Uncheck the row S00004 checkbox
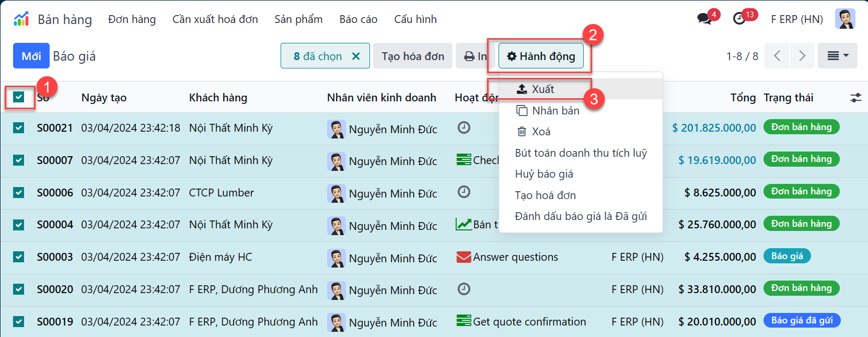The height and width of the screenshot is (337, 868). [x=19, y=225]
